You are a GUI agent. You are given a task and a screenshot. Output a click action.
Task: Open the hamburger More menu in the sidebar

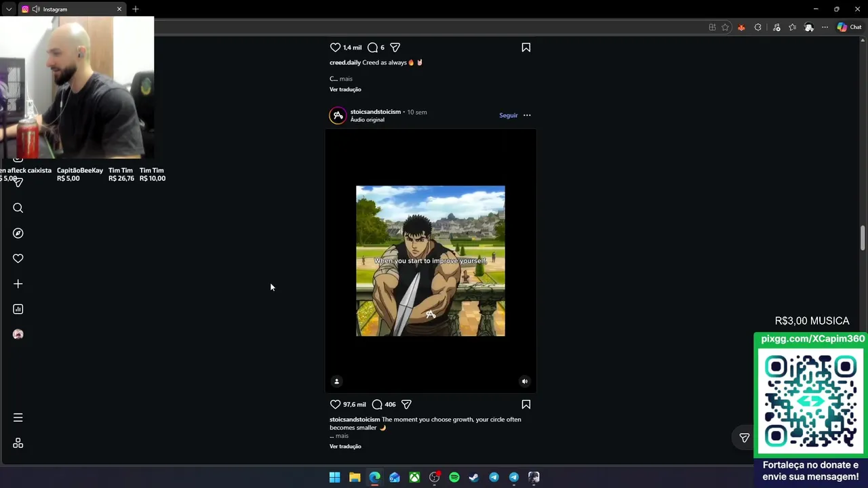tap(18, 418)
